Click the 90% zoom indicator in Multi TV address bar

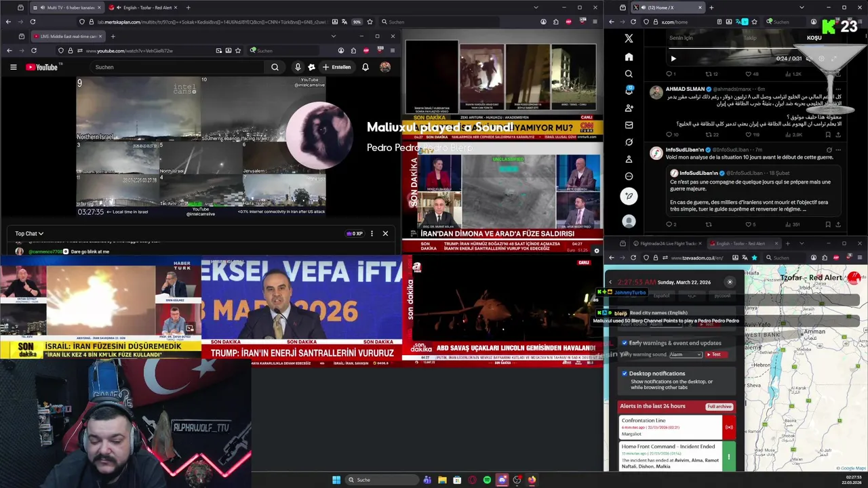[357, 22]
